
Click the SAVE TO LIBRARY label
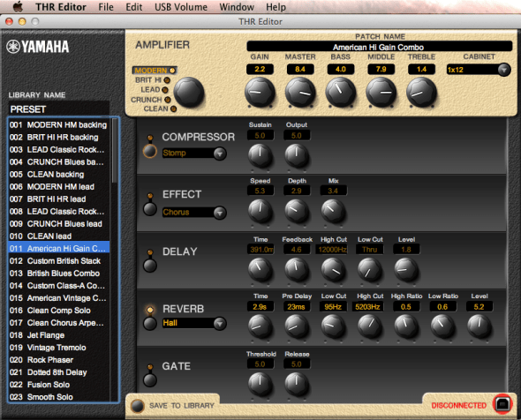182,406
